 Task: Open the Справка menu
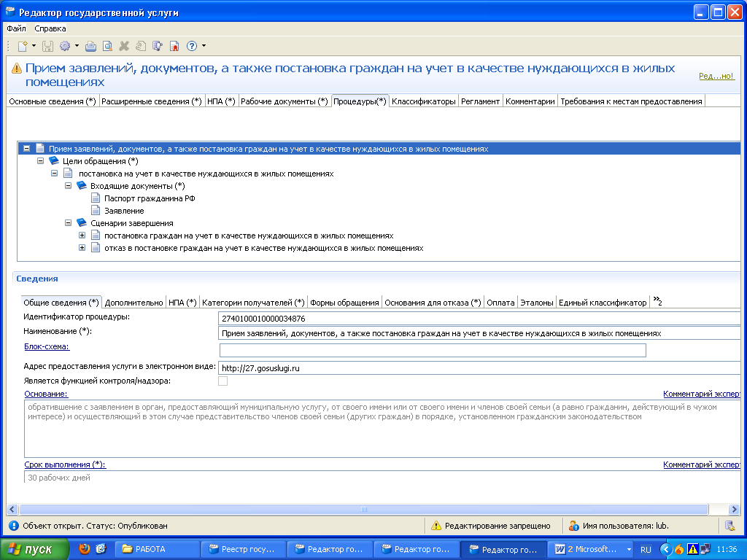50,28
